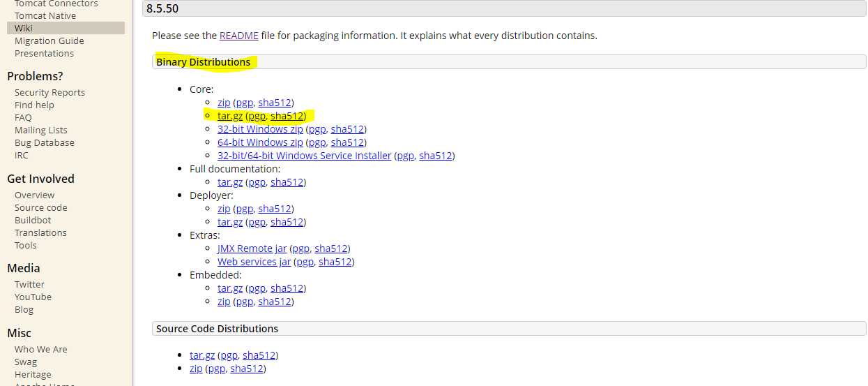Open Security Reports sidebar link
Screen dimensions: 868x386
coord(50,92)
